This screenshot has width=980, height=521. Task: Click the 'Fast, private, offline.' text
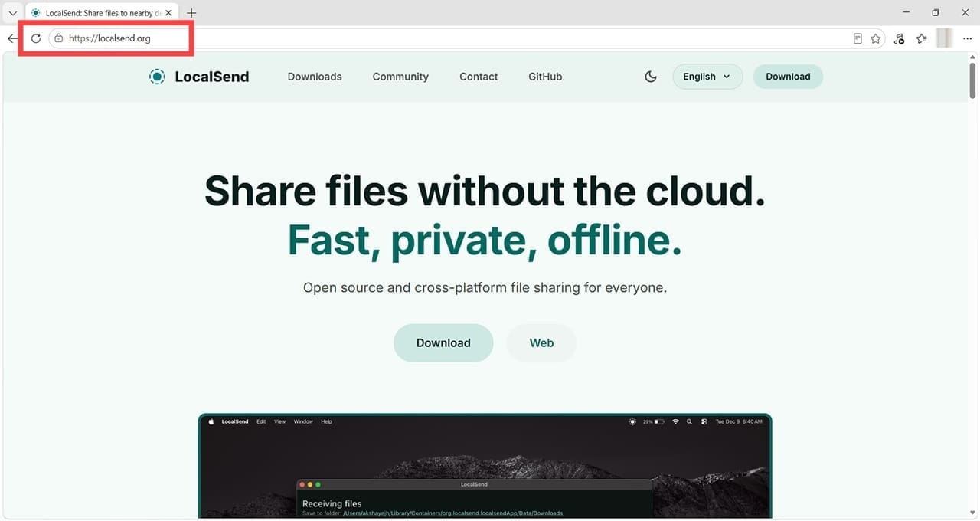point(485,240)
